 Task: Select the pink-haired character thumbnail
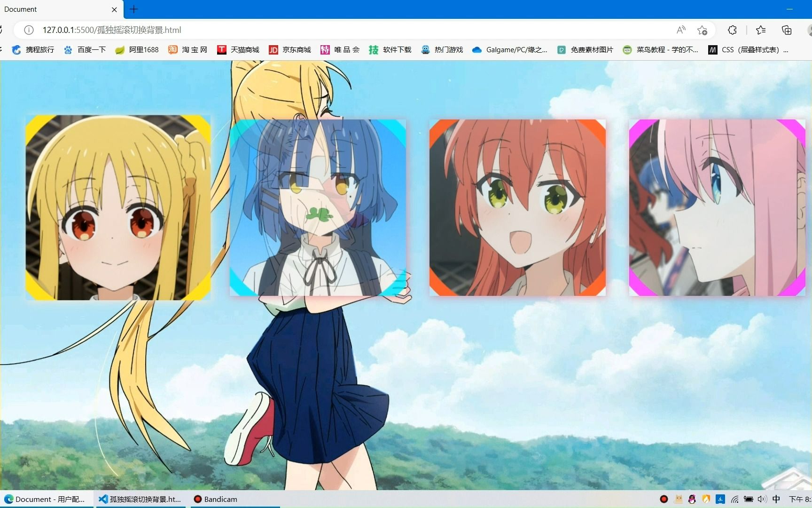(717, 207)
